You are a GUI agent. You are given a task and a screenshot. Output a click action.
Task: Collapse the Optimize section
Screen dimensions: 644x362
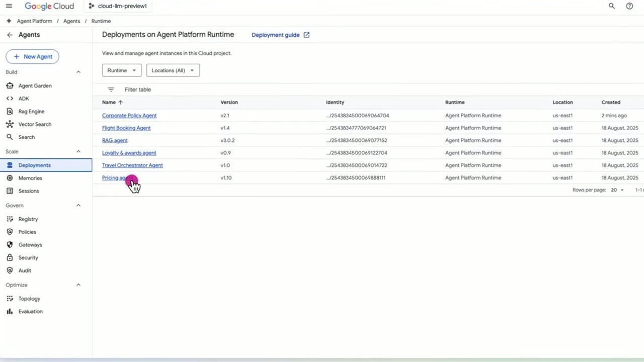point(78,285)
